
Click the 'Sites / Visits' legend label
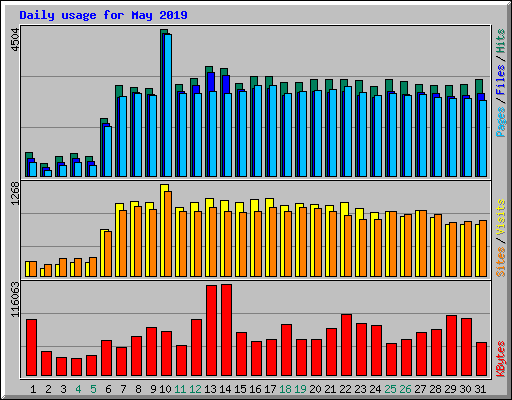(501, 238)
